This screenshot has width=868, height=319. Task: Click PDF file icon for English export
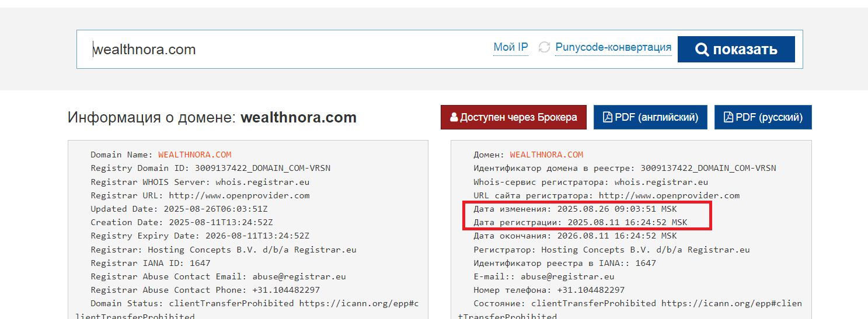tap(608, 117)
